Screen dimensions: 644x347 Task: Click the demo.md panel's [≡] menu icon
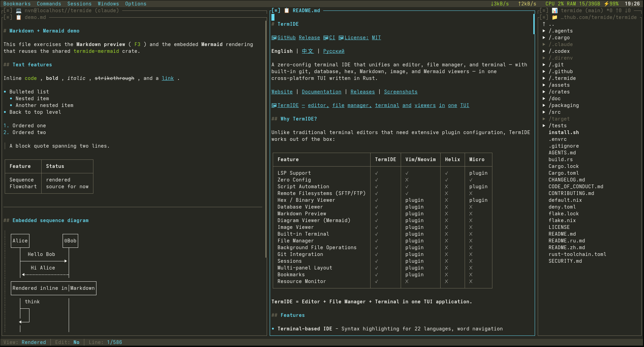pos(8,17)
